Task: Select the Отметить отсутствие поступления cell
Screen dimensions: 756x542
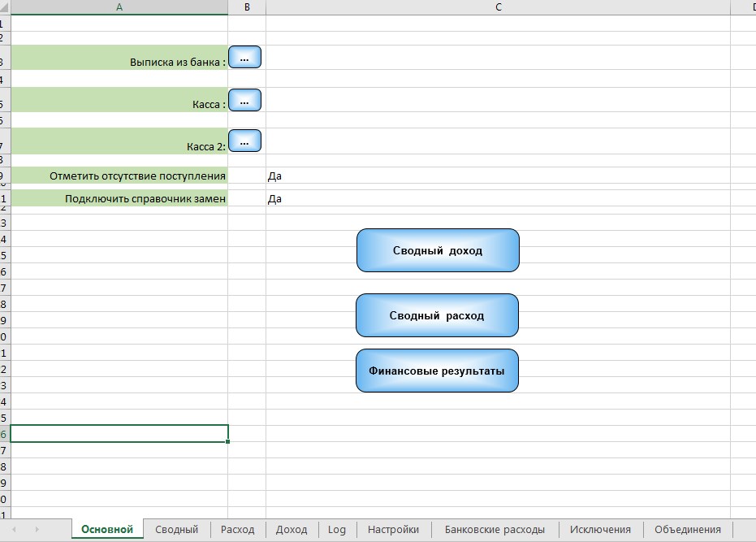Action: pos(119,176)
